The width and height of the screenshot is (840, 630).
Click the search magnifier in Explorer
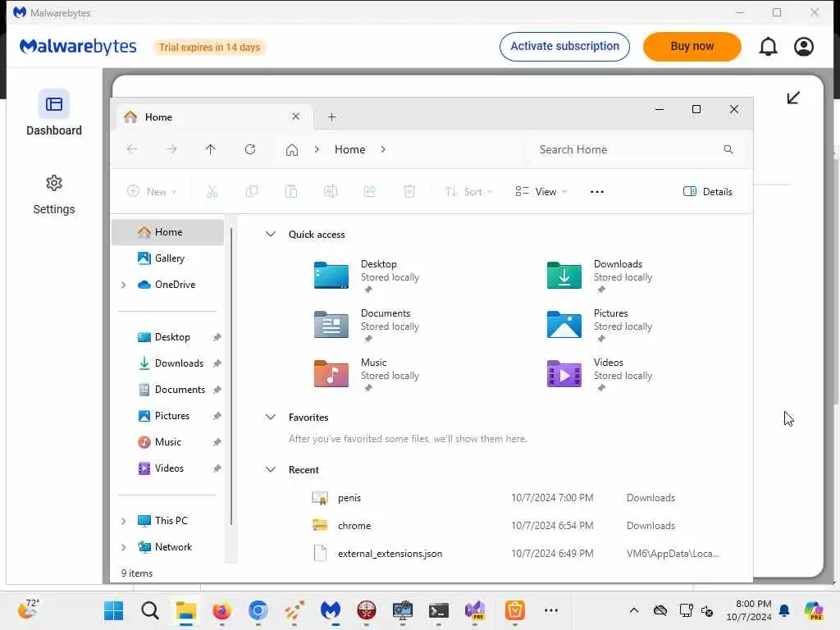click(x=728, y=149)
